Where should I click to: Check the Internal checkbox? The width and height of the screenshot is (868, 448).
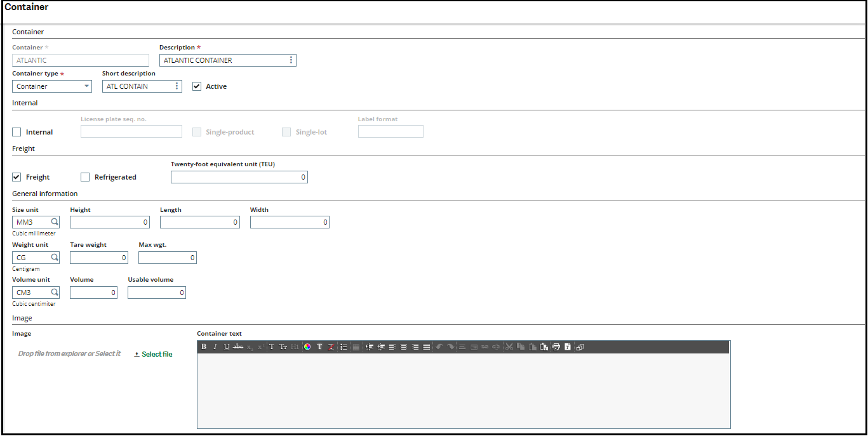(16, 132)
